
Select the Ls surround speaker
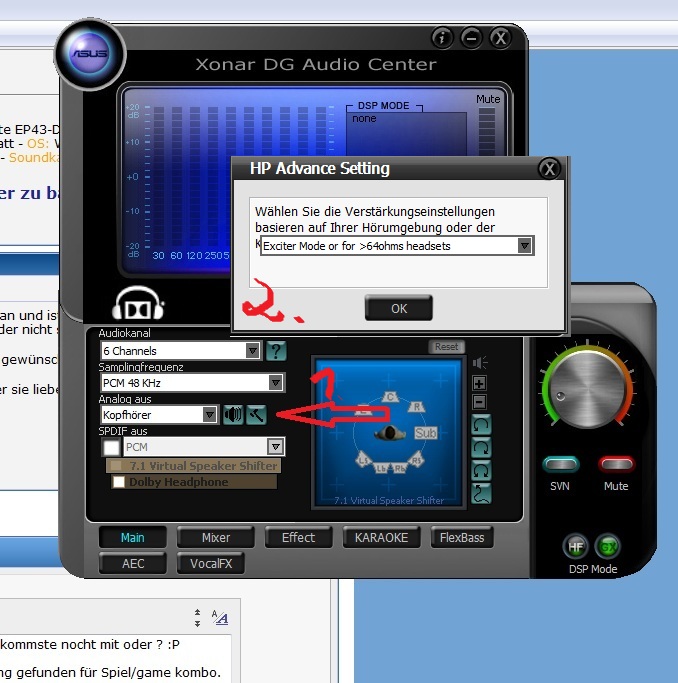(x=363, y=460)
